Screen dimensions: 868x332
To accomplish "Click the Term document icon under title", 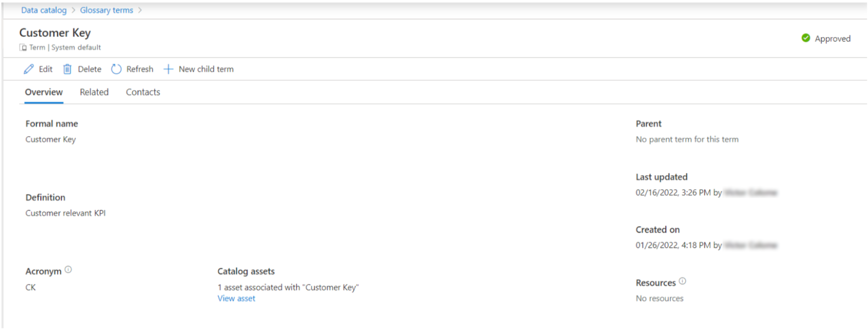I will pyautogui.click(x=23, y=47).
